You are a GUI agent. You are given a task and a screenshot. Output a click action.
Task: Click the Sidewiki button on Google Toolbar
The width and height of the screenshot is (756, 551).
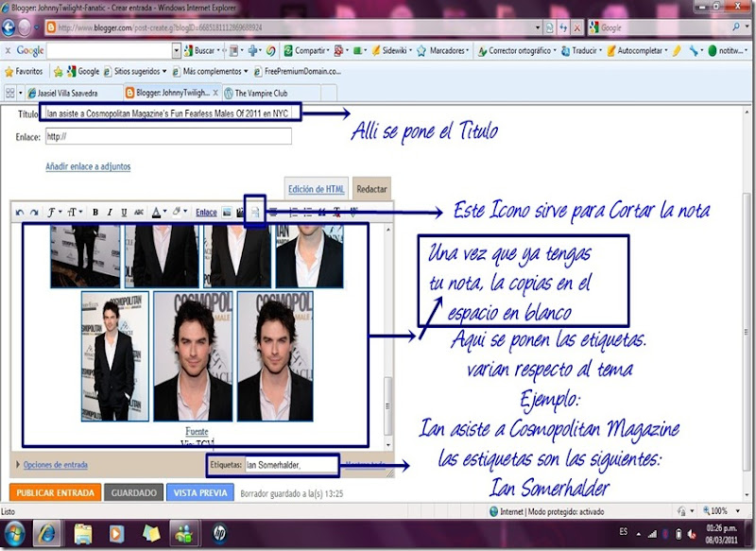391,50
